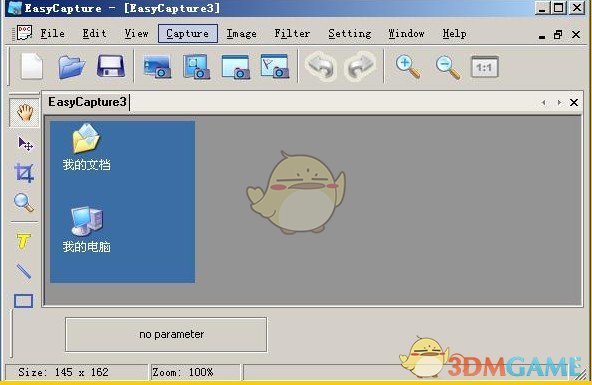Select the Rectangle drawing tool
This screenshot has width=592, height=385.
[x=23, y=301]
